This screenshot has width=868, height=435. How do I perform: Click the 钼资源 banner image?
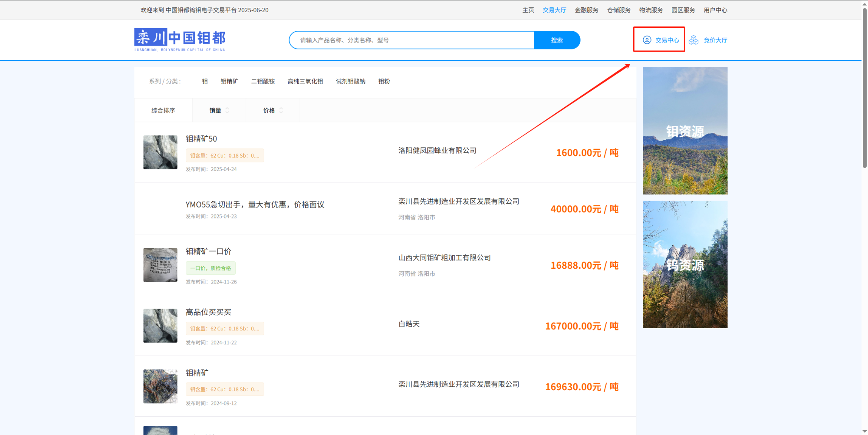click(685, 131)
